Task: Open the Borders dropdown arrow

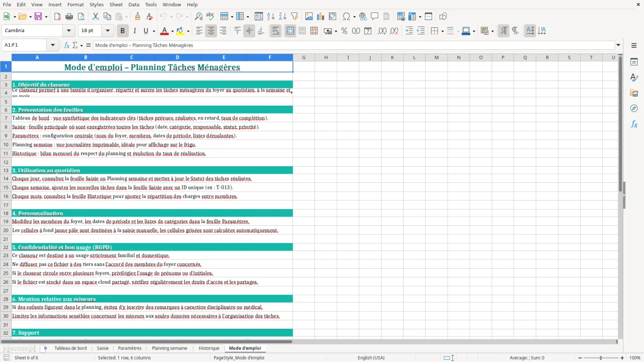Action: (442, 31)
